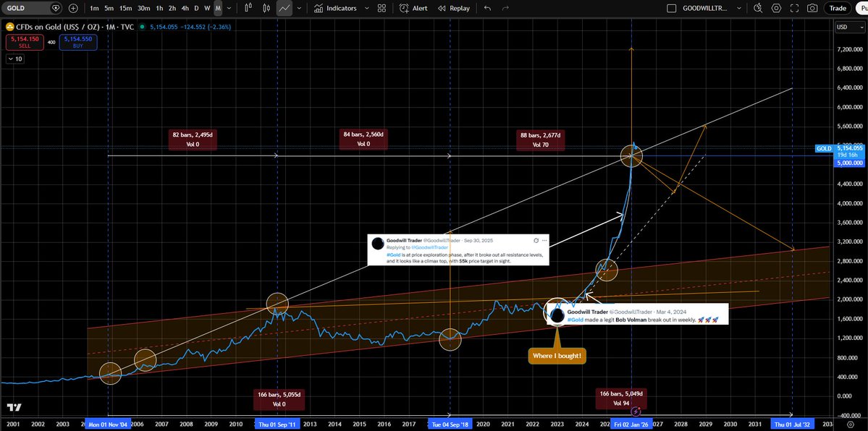Open the Indicators menu
The height and width of the screenshot is (431, 868).
click(x=335, y=8)
